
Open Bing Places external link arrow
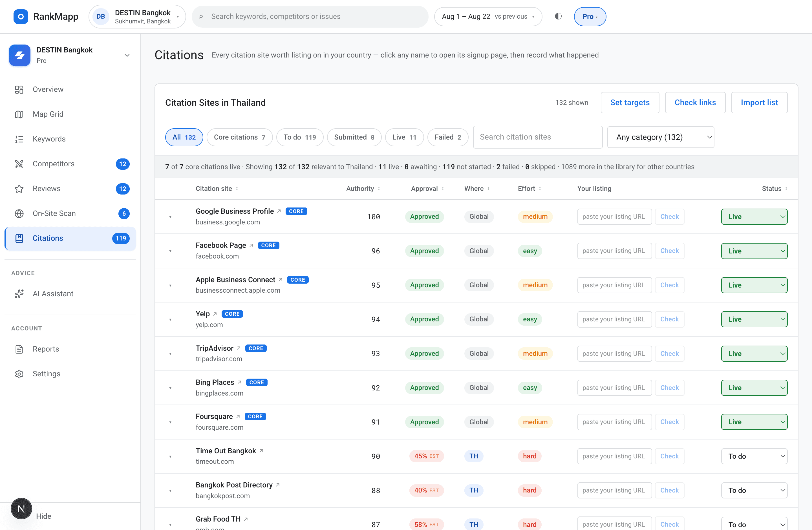239,382
